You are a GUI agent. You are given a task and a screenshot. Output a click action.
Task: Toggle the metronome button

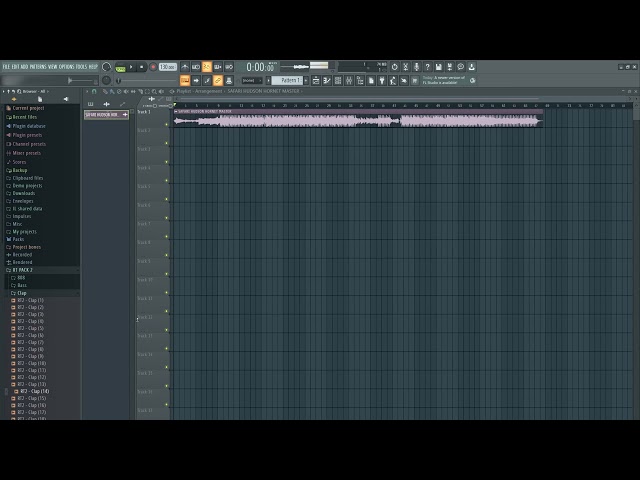coord(185,67)
